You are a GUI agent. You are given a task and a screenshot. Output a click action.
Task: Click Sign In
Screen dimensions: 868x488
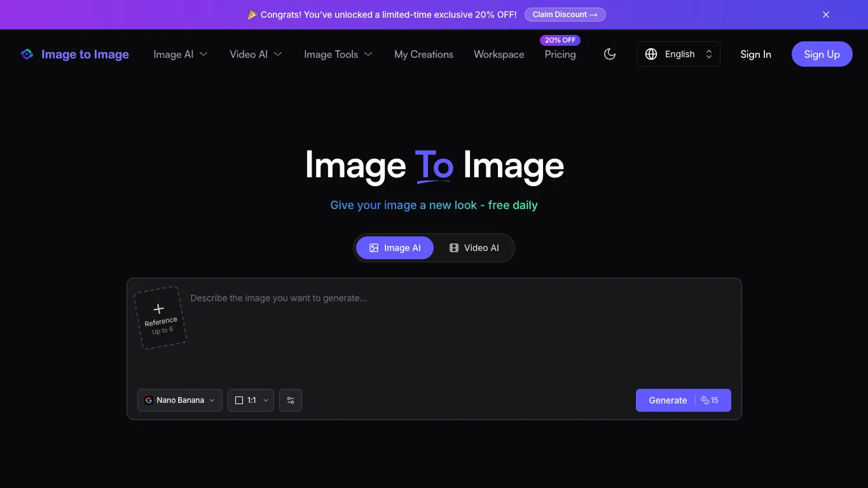point(755,55)
